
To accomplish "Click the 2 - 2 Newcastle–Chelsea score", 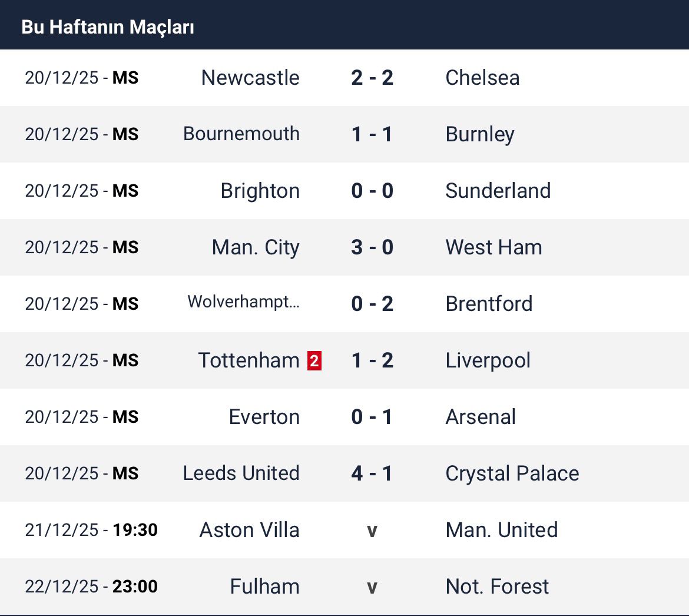I will tap(372, 78).
